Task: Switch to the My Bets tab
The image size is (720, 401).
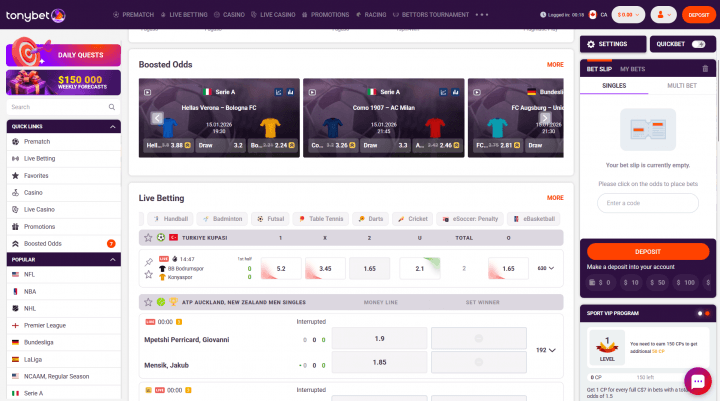Action: click(x=632, y=69)
